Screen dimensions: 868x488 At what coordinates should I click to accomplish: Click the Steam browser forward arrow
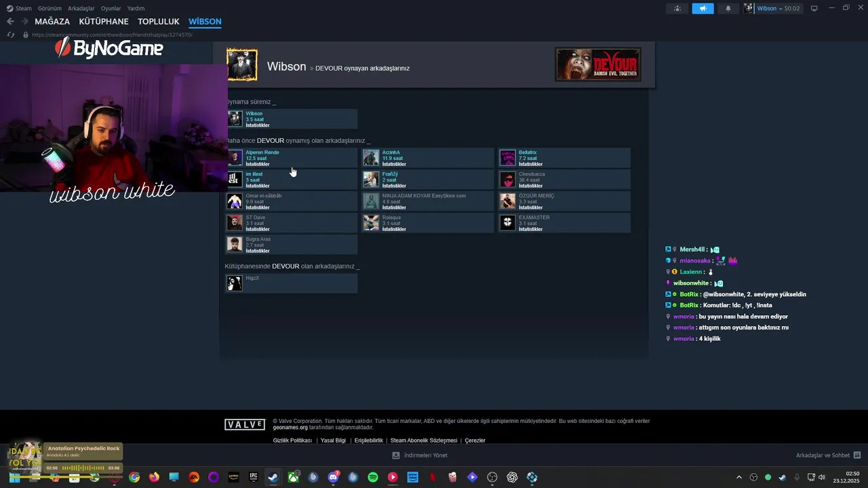(x=24, y=22)
